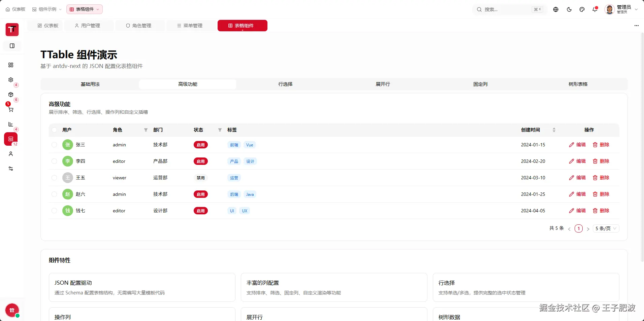Switch to the 树形表格 tab
Viewport: 644px width, 321px height.
coord(578,84)
